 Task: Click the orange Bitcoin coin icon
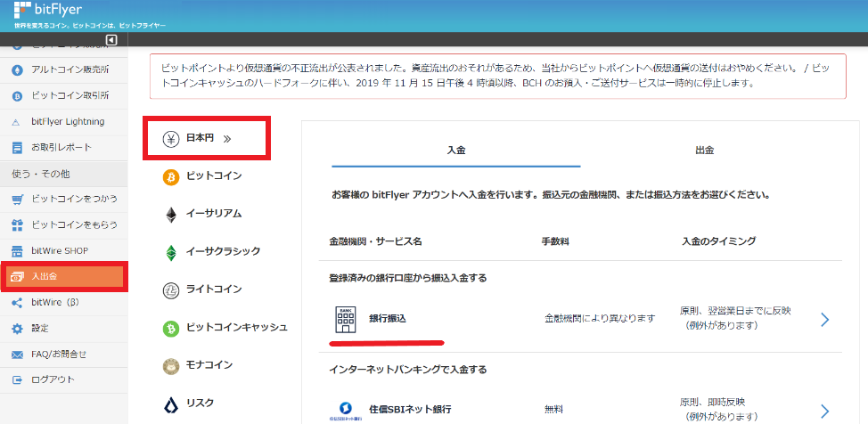click(171, 177)
